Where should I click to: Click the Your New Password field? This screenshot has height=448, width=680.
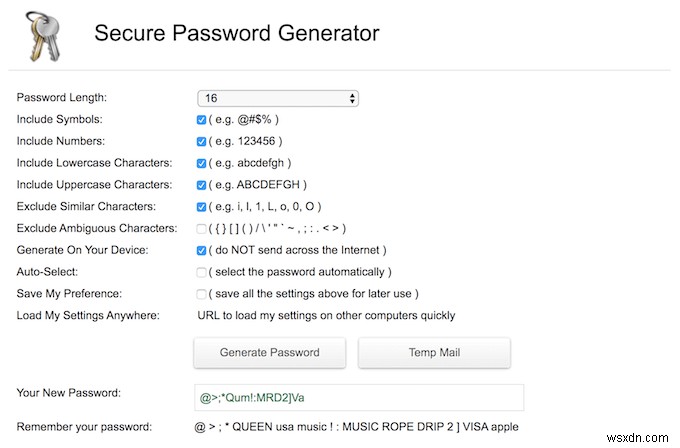(x=359, y=398)
